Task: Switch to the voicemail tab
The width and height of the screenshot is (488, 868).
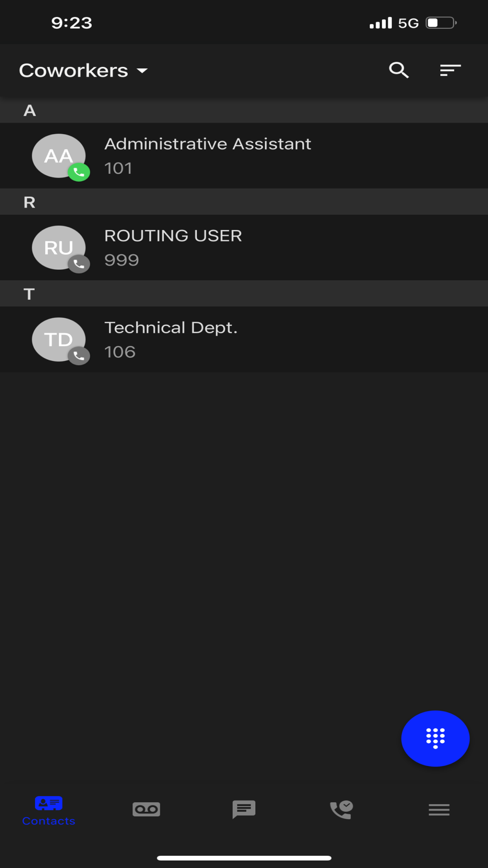Action: coord(146,809)
